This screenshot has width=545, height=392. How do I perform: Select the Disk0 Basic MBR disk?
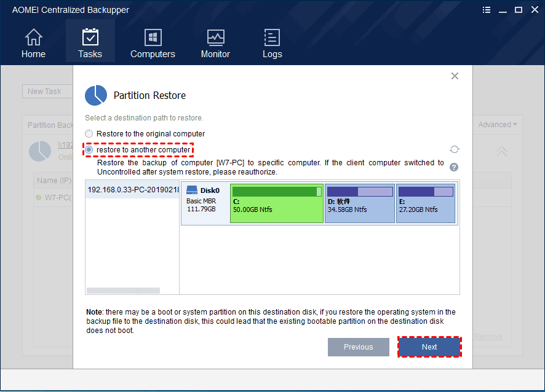tap(205, 203)
